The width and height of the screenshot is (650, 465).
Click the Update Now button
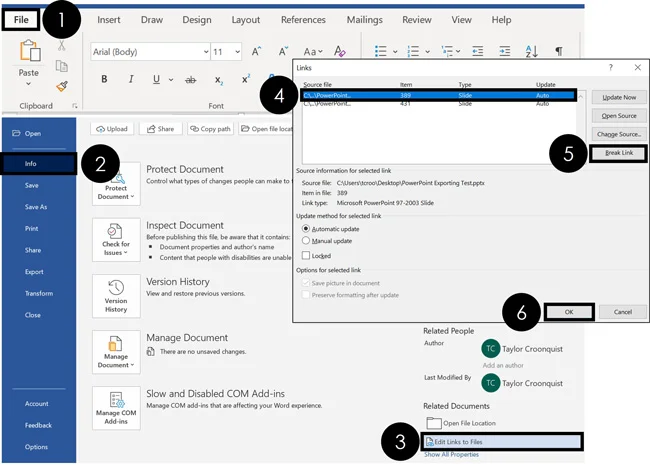(619, 97)
